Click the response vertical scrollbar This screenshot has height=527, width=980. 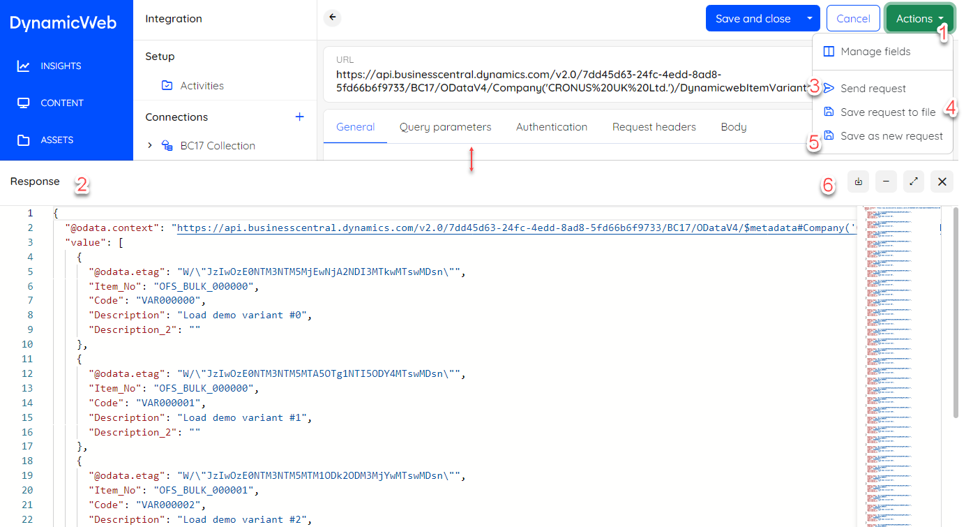pos(956,313)
